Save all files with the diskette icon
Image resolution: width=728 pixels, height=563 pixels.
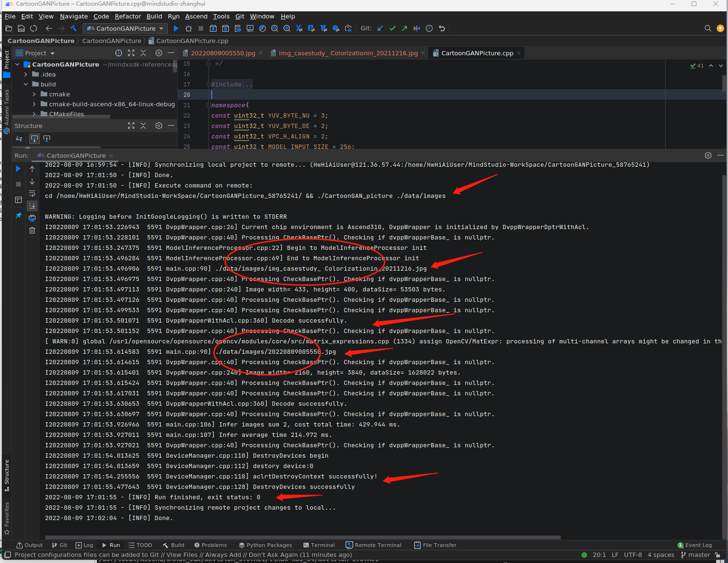point(21,28)
